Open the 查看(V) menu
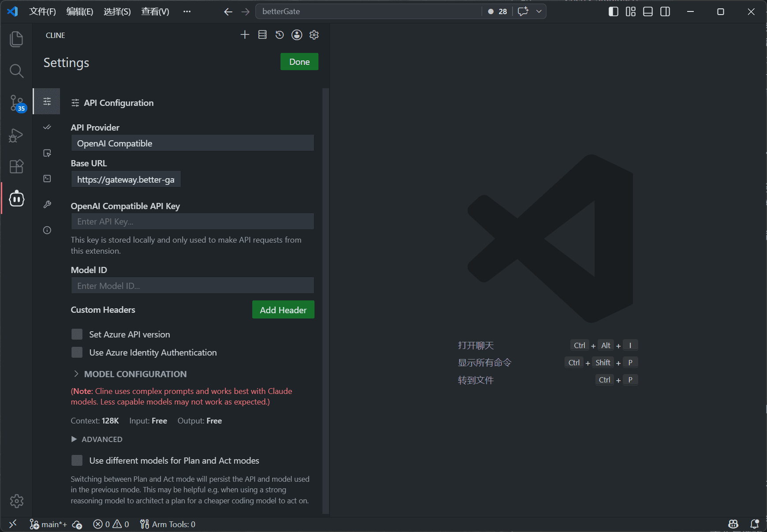 coord(155,11)
